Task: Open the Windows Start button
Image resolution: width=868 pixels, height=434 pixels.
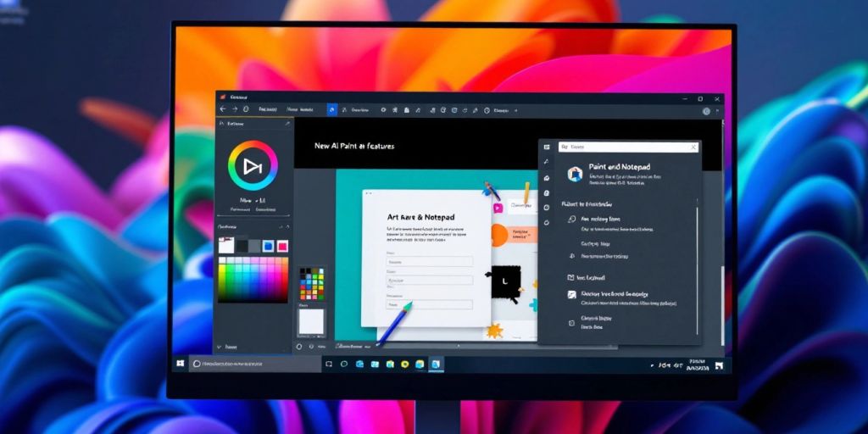Action: pyautogui.click(x=181, y=364)
